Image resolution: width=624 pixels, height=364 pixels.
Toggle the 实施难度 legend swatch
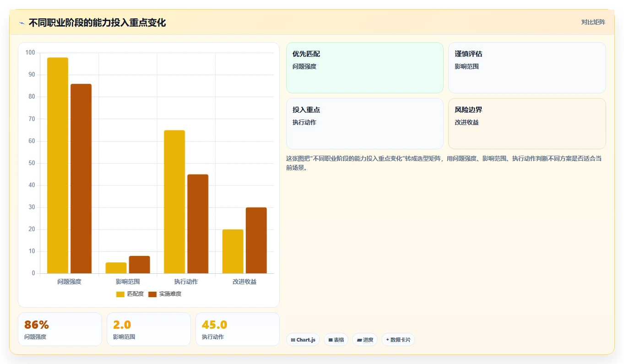(152, 294)
